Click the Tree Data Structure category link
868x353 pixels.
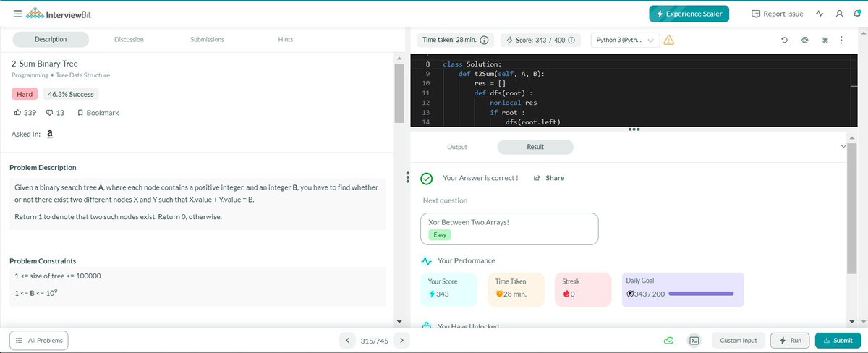click(x=82, y=75)
